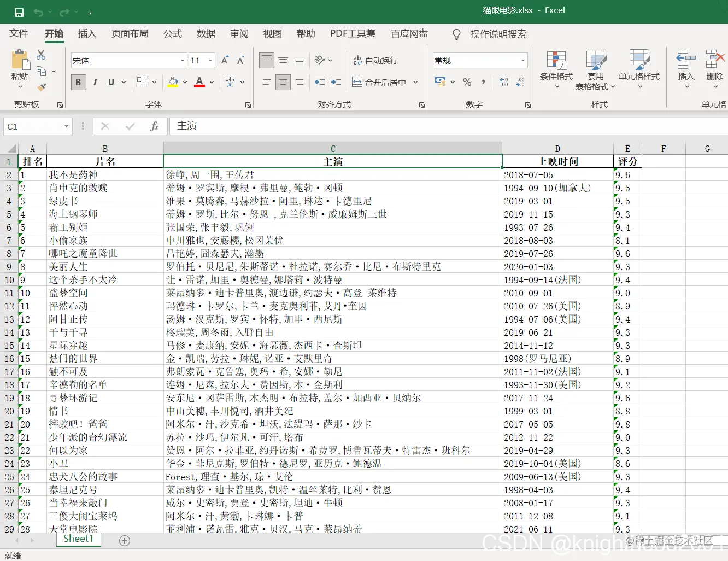Switch to the 公式 tab
728x561 pixels.
pyautogui.click(x=173, y=34)
